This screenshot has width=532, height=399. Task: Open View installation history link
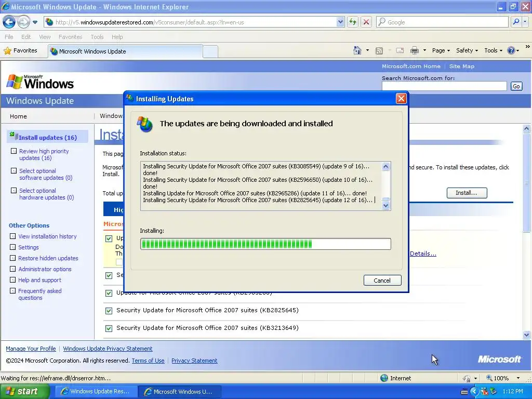47,236
